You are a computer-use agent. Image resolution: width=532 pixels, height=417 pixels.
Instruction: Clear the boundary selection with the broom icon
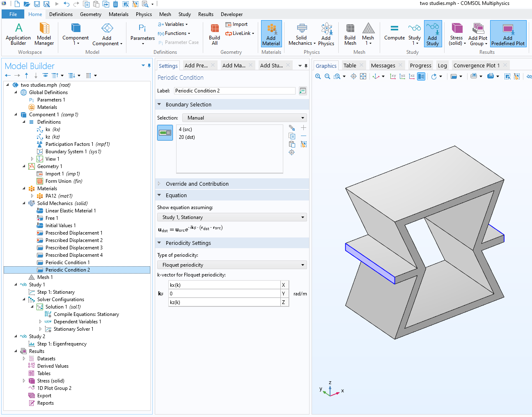(304, 144)
